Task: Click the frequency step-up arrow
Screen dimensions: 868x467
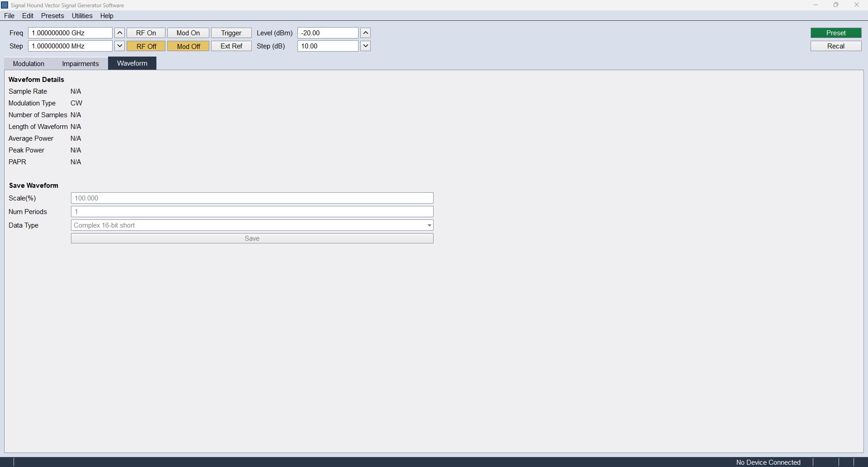Action: pos(119,33)
